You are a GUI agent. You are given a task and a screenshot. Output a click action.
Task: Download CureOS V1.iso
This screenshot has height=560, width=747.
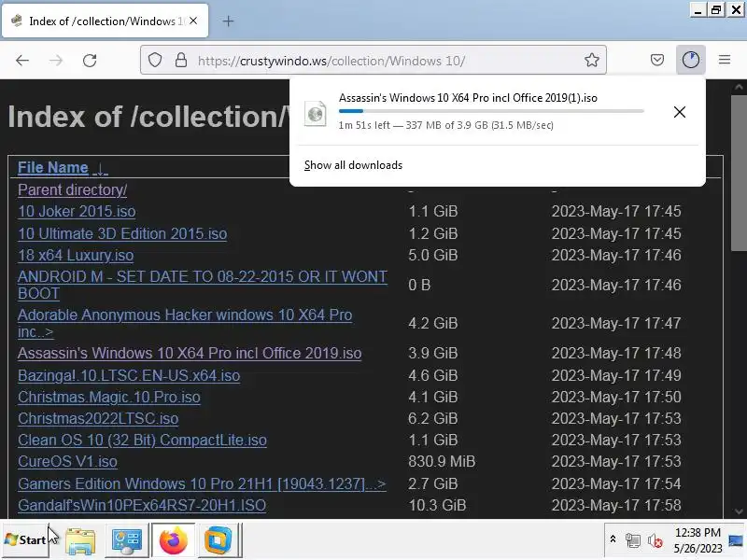(67, 461)
